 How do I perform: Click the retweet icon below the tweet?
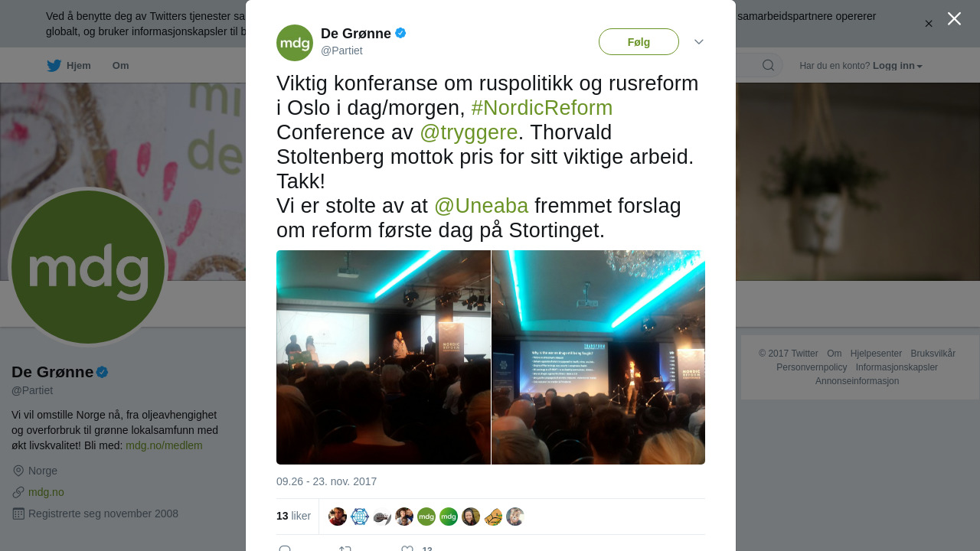345,549
